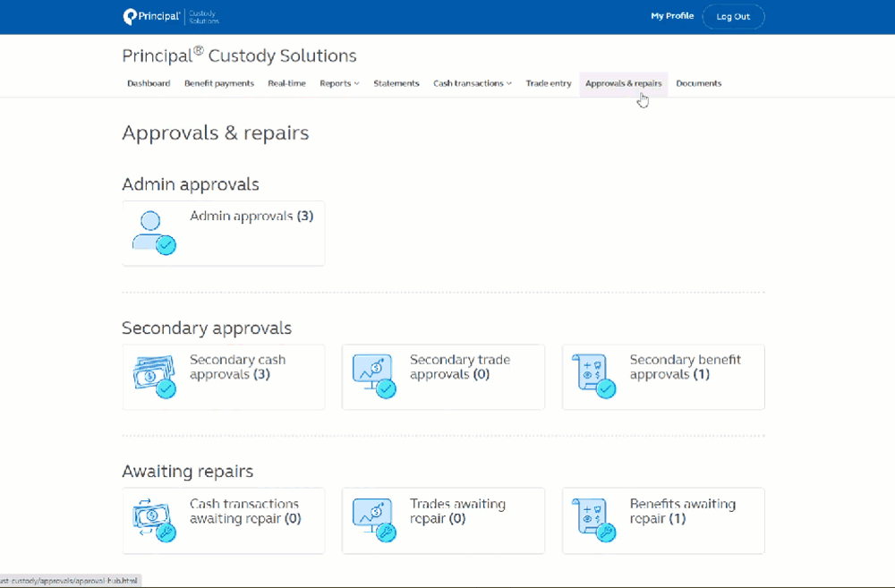Click the Real-time navigation link

tap(286, 83)
